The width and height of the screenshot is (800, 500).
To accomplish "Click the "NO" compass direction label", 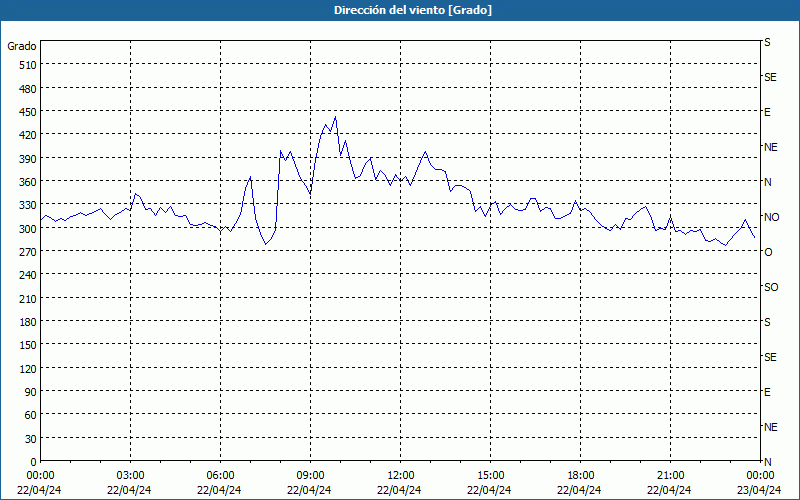I will pos(771,217).
